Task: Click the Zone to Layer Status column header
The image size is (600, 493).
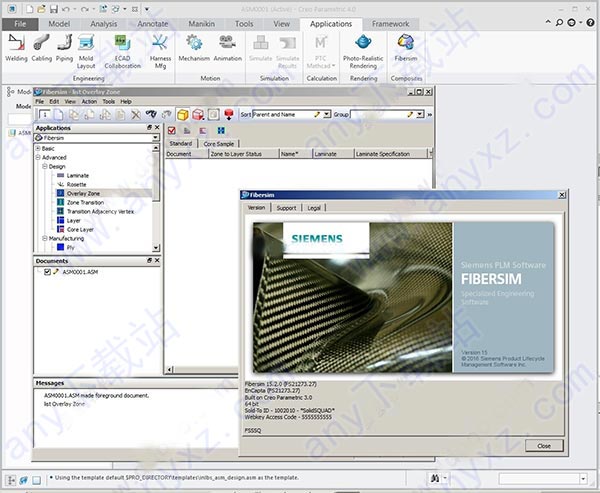Action: coord(244,154)
